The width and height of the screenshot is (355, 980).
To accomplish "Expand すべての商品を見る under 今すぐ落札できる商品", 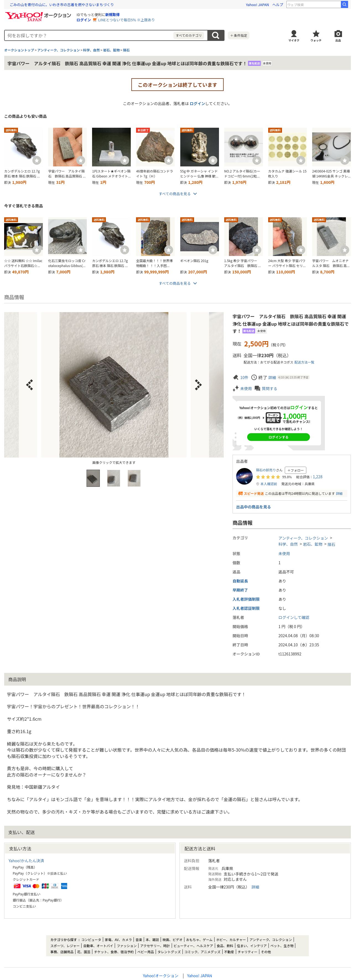I will (x=178, y=283).
